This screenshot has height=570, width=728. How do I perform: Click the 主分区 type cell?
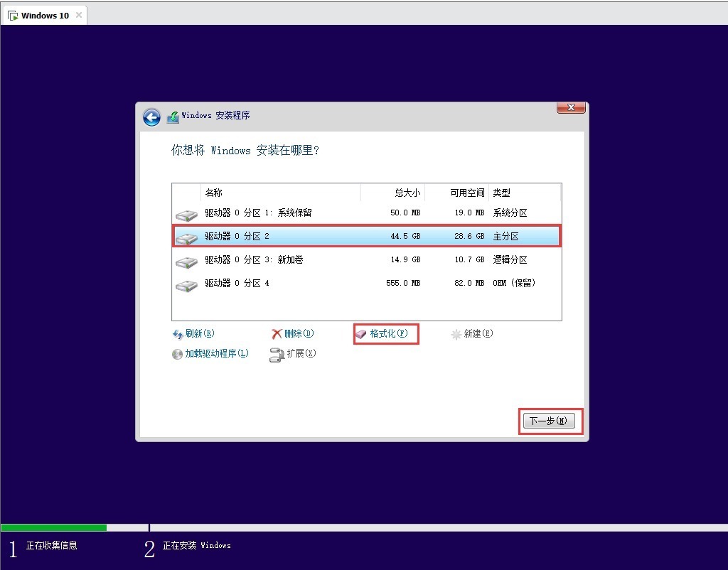(505, 236)
